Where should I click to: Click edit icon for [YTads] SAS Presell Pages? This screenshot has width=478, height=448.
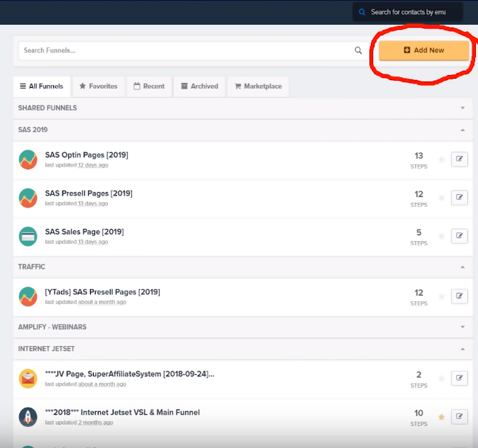460,296
